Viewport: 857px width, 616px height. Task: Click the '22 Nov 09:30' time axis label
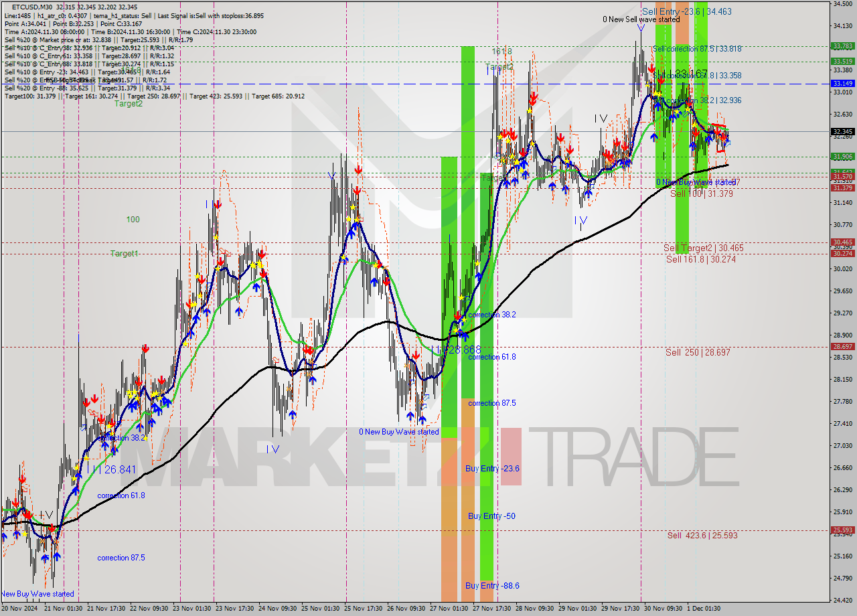pos(149,609)
